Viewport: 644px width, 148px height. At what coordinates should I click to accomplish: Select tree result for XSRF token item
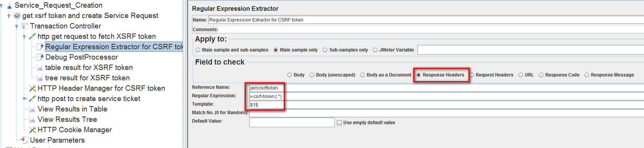(88, 78)
